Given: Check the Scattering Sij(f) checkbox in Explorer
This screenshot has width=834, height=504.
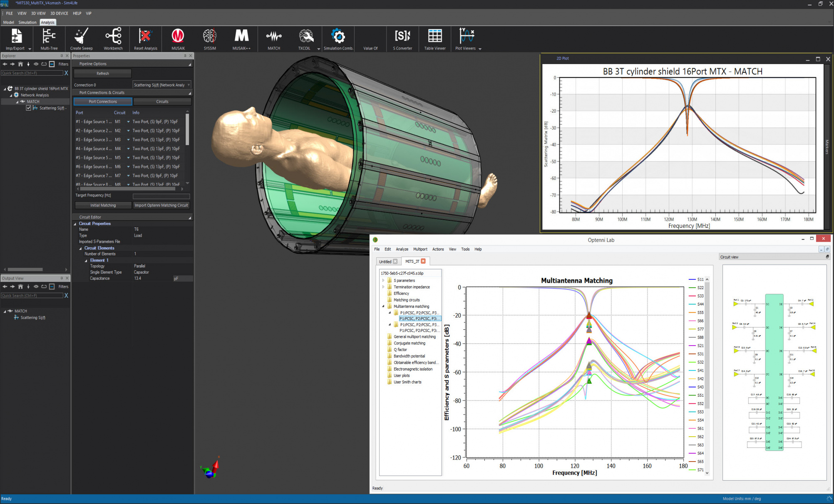Looking at the screenshot, I should (x=28, y=108).
